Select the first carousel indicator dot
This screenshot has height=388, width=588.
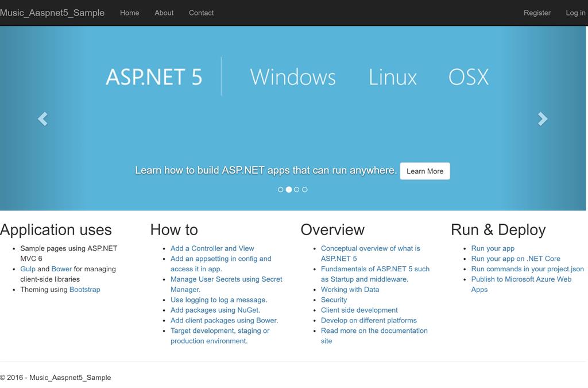click(x=280, y=190)
